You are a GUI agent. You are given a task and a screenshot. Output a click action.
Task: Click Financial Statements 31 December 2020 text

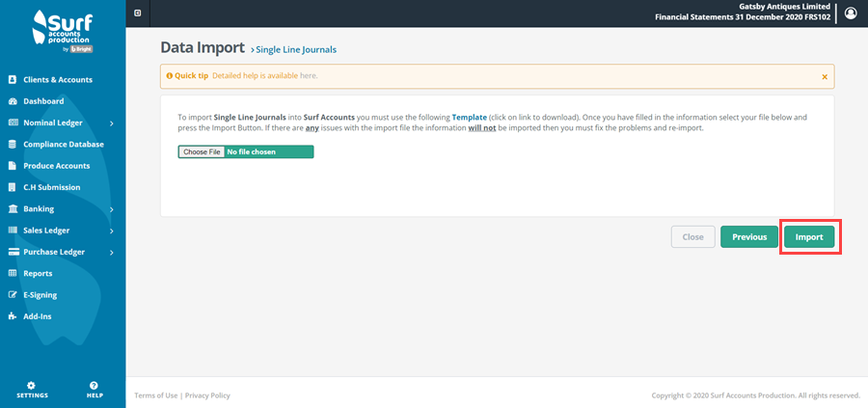pyautogui.click(x=743, y=17)
